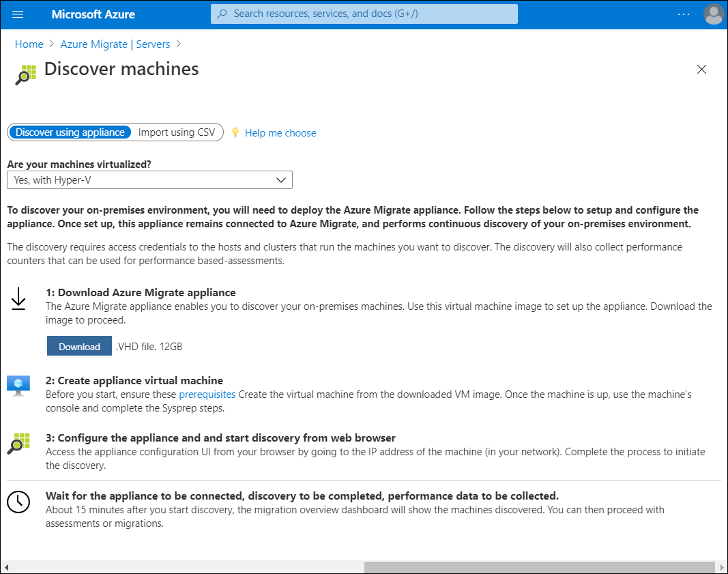
Task: Click the dropdown chevron beside Yes, with Hyper-V
Action: [281, 180]
